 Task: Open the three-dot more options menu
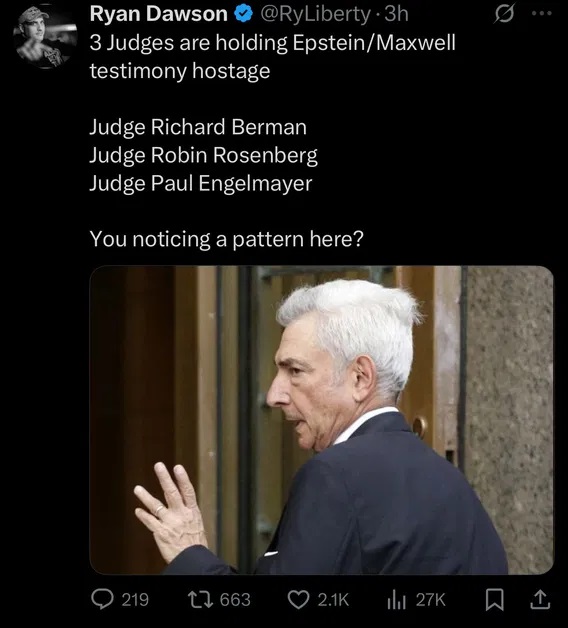point(541,13)
